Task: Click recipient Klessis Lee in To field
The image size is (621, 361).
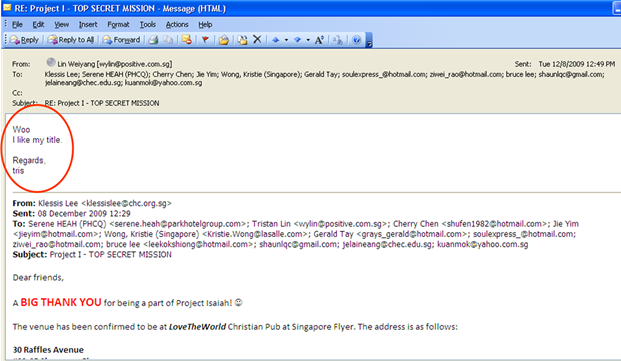Action: pyautogui.click(x=61, y=74)
